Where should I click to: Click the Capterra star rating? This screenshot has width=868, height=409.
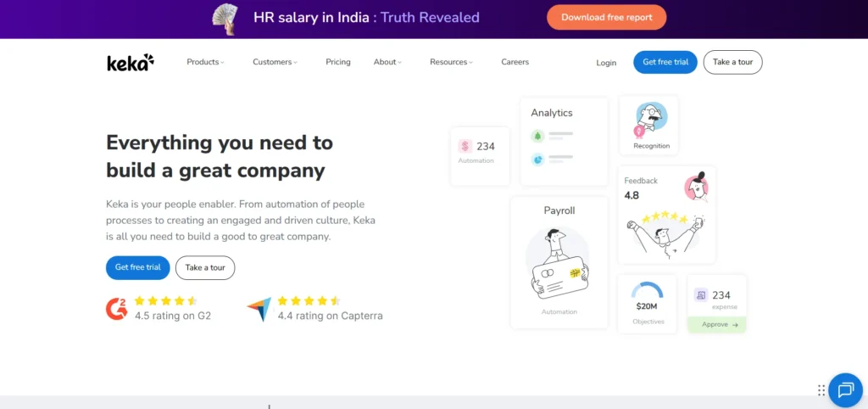(x=309, y=301)
